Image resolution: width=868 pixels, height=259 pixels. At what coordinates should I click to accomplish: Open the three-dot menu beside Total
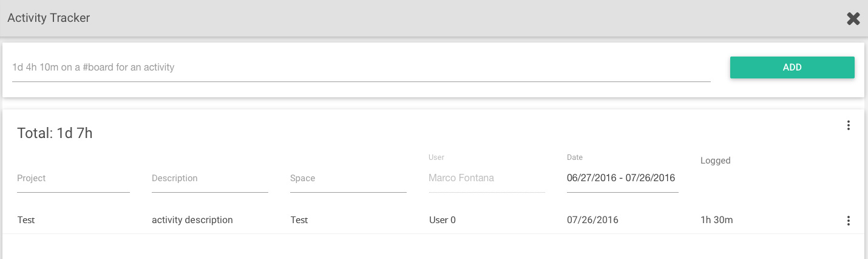849,126
